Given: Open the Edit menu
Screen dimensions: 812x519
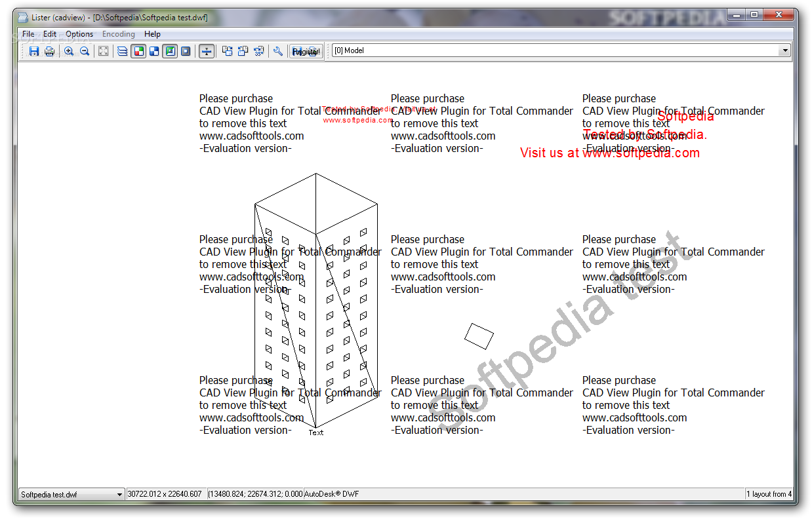Looking at the screenshot, I should click(50, 34).
